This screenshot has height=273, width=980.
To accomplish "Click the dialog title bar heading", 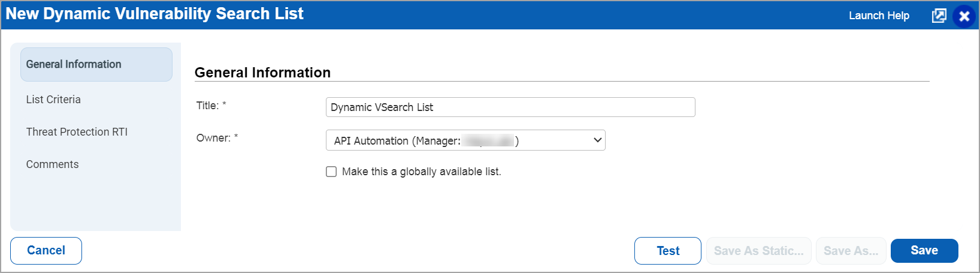I will point(155,14).
